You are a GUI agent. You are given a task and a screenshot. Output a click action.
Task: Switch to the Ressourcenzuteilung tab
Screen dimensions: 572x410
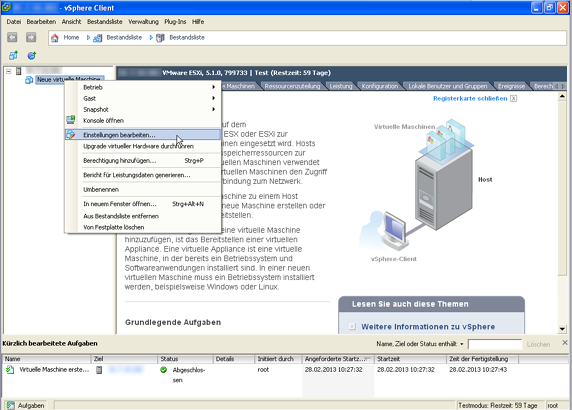[x=292, y=86]
